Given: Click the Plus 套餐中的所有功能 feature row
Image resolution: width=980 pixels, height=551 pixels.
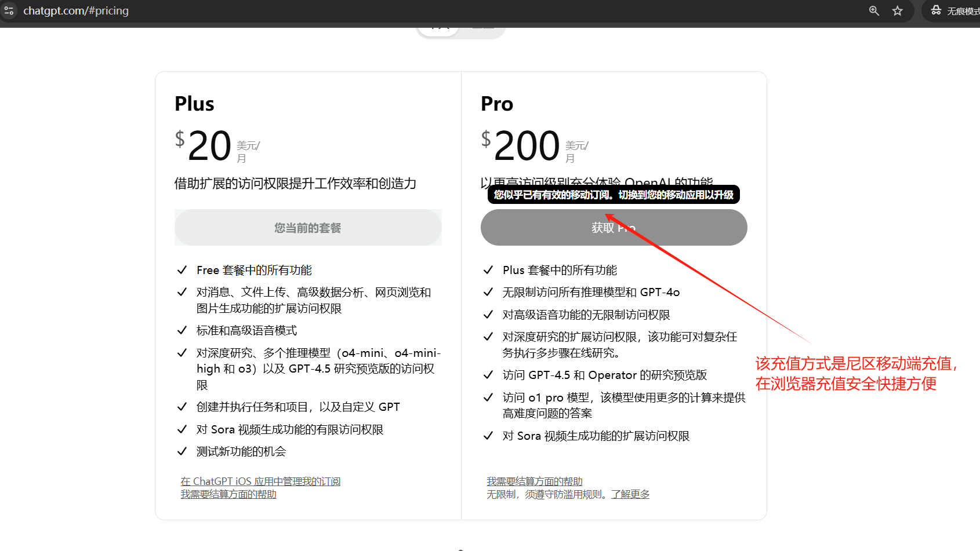Looking at the screenshot, I should click(560, 270).
